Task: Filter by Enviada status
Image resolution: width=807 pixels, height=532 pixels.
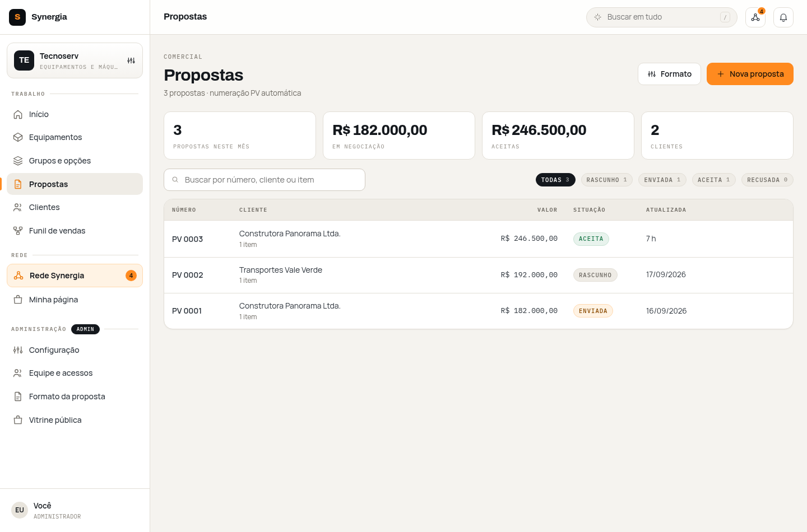Action: [x=662, y=180]
